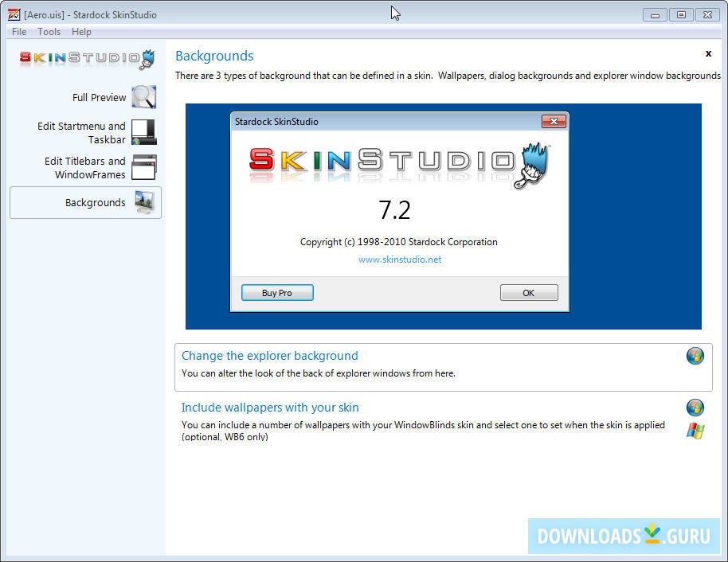
Task: Click the SkinStudio logo in the sidebar
Action: coord(88,58)
